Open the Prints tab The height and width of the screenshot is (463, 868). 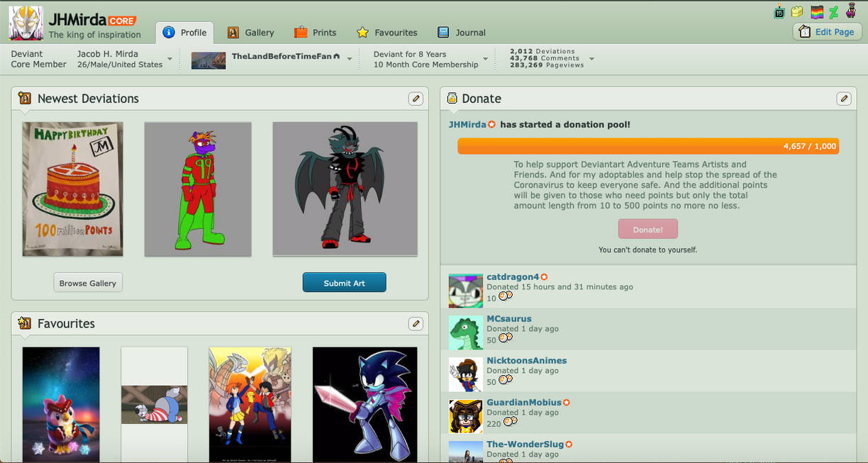[316, 33]
